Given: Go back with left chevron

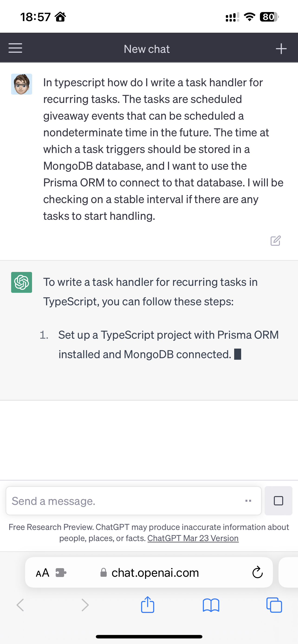Looking at the screenshot, I should click(x=20, y=605).
